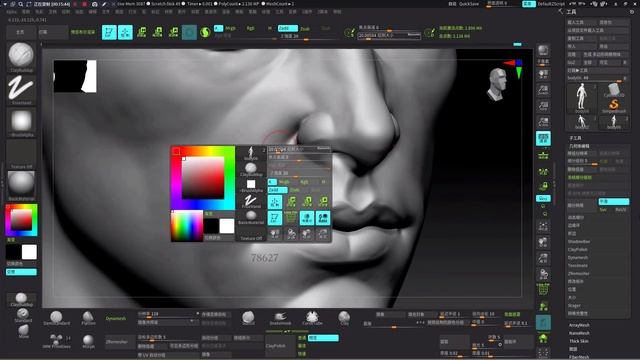Toggle the Qxyz rotation button
The image size is (640, 360).
click(543, 198)
